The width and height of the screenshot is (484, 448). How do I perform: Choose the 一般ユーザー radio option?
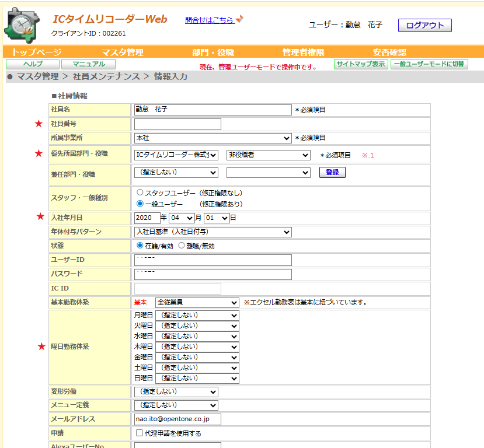140,204
